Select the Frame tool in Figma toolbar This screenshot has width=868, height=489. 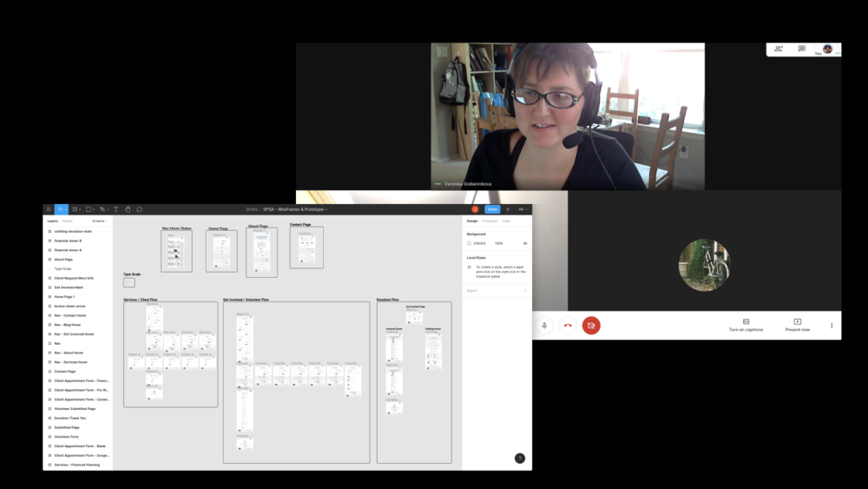click(75, 209)
